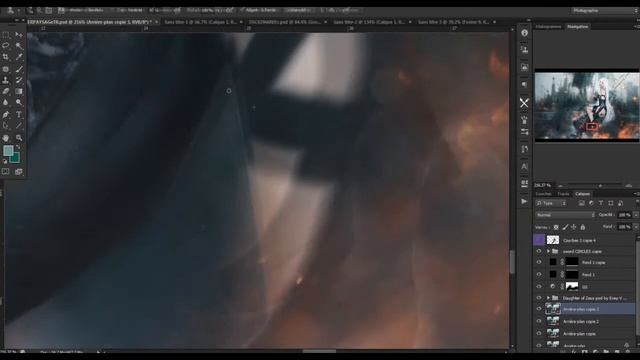640x360 pixels.
Task: Switch to Sans titre-1 document tab
Action: [x=200, y=22]
